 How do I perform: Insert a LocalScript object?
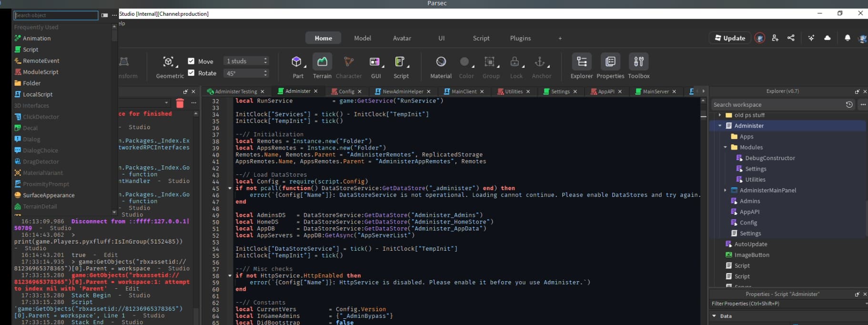pos(33,94)
